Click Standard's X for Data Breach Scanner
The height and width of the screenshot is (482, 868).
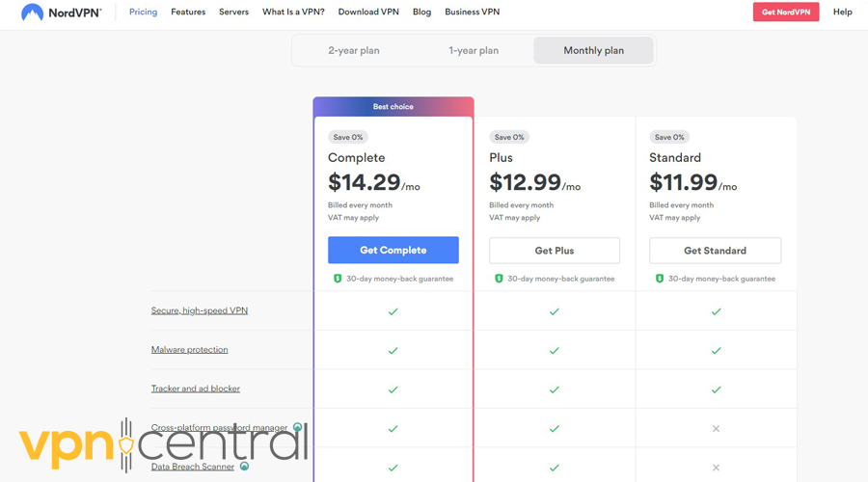[x=716, y=468]
